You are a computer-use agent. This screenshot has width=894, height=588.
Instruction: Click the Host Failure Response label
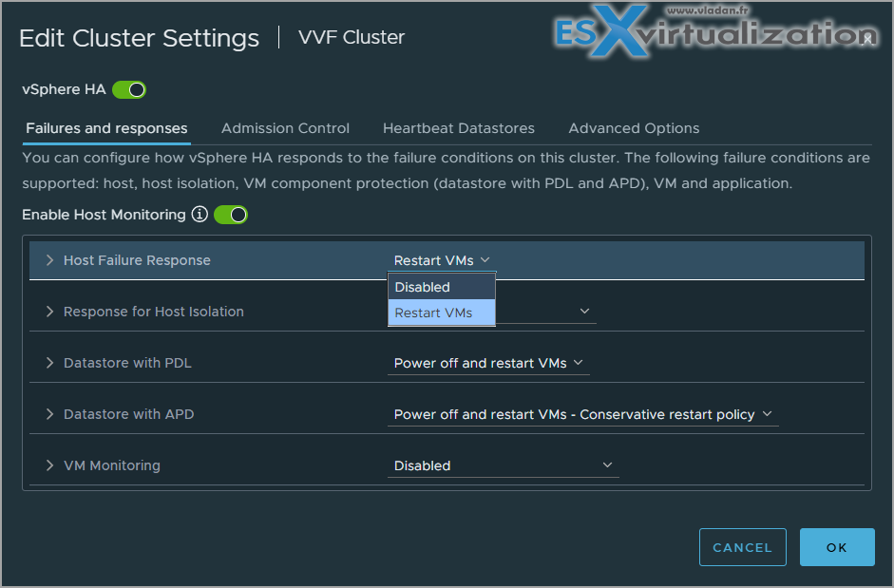(137, 260)
